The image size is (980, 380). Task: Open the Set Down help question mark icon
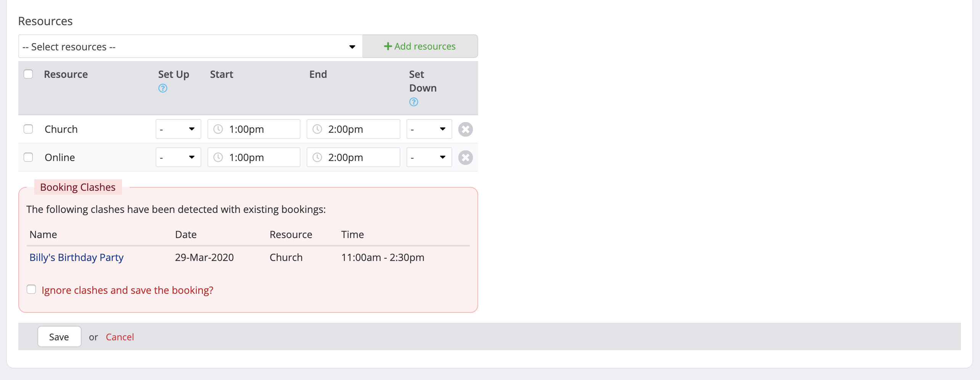click(413, 102)
